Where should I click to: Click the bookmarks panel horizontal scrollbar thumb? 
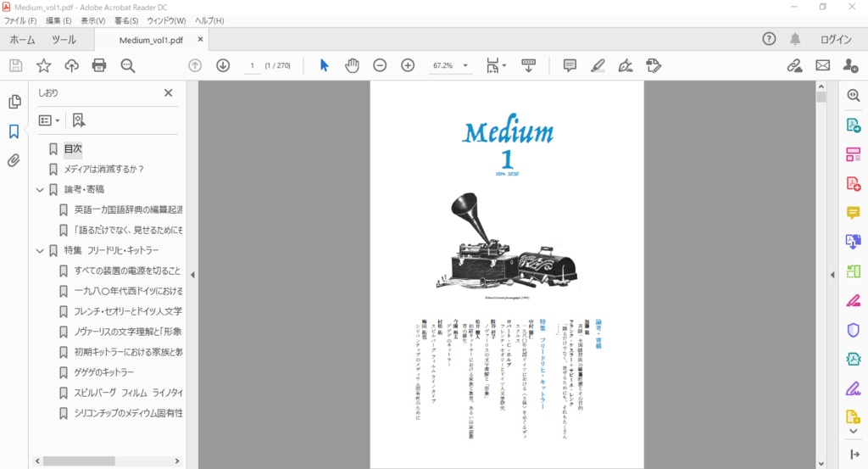coord(79,461)
